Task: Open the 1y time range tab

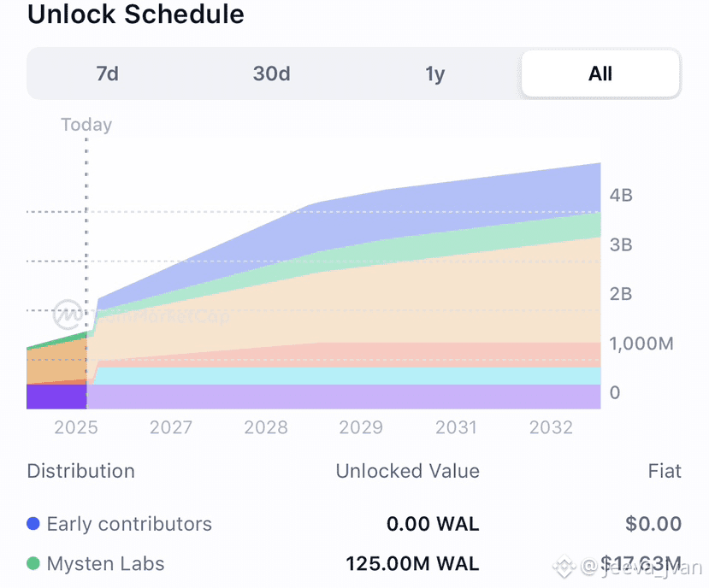Action: click(435, 73)
